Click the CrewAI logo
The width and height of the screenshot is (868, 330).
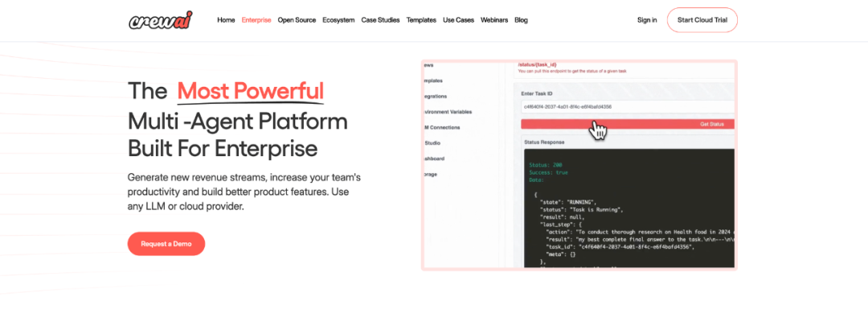161,20
